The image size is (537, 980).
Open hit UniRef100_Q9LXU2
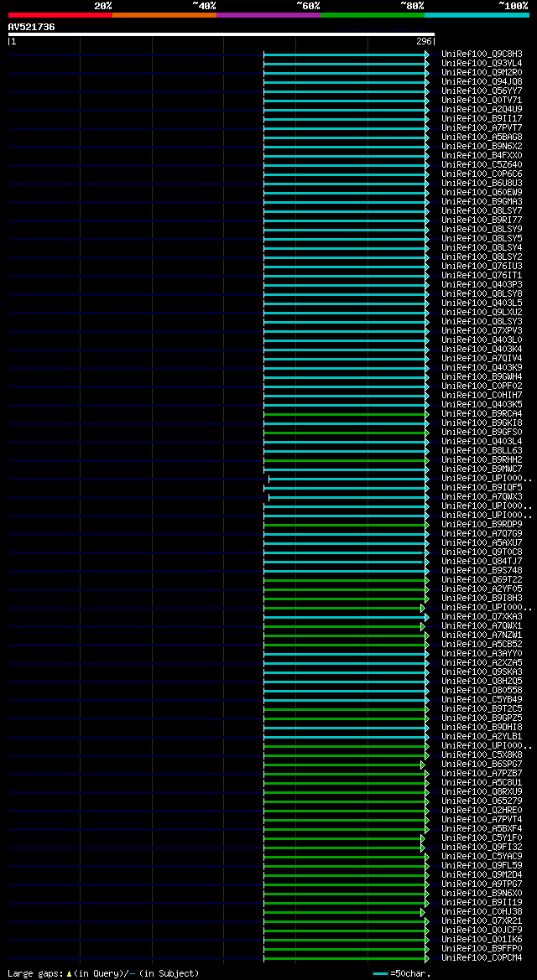point(482,312)
